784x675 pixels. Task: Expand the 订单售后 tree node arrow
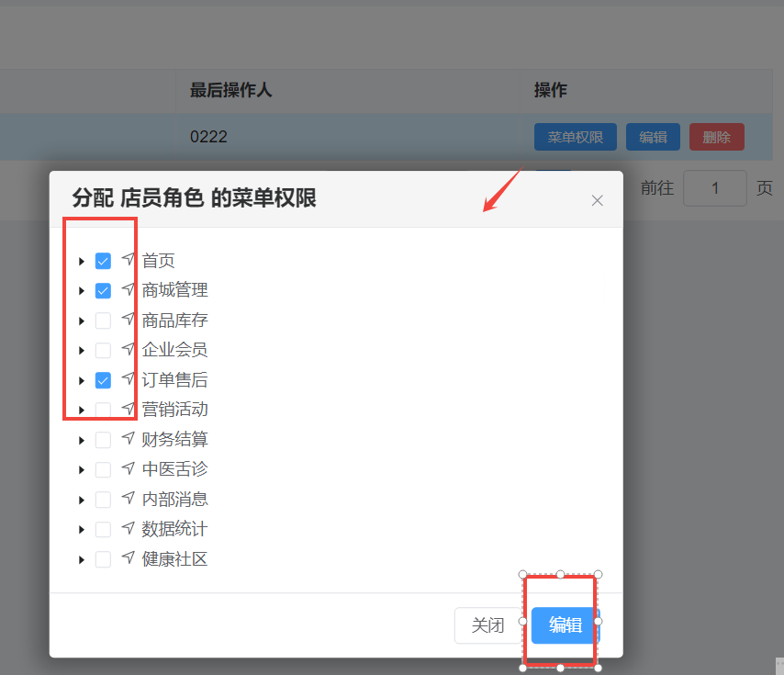coord(82,380)
